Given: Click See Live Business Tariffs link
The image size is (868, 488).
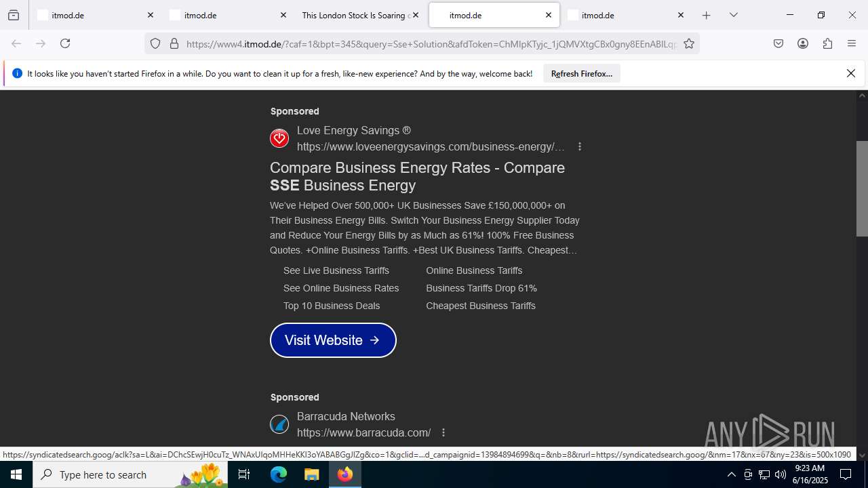Looking at the screenshot, I should (336, 270).
